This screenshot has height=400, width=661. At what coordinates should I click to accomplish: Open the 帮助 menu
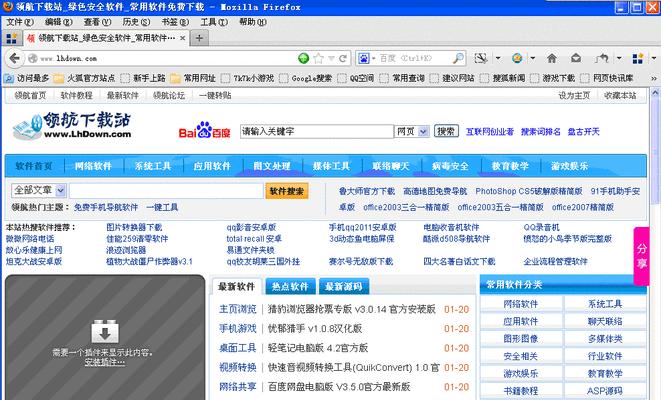253,22
